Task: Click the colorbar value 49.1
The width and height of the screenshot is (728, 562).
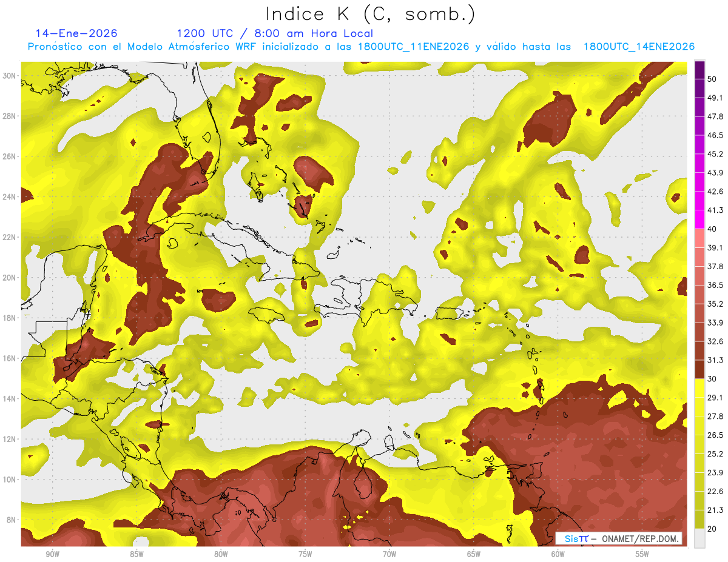Action: tap(715, 98)
